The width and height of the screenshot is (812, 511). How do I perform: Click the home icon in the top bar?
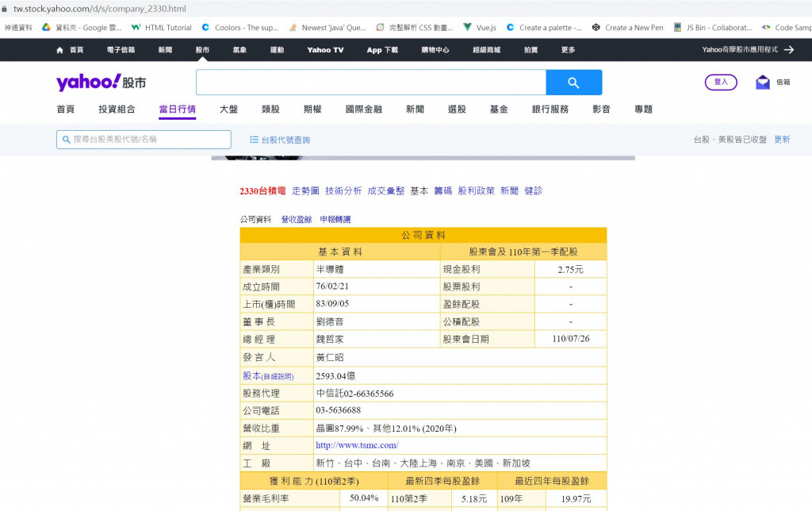point(59,50)
